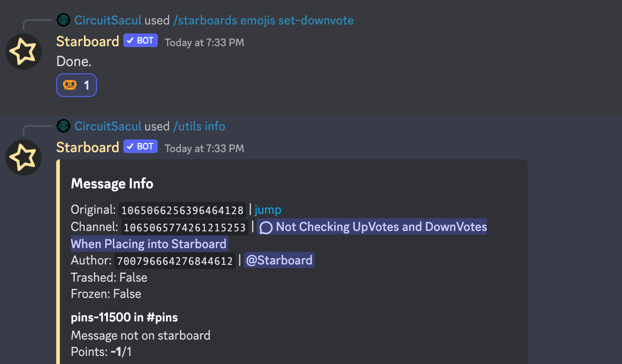
Task: Click CircuitSacul's small avatar before "/starboards emojis set-downvote"
Action: point(63,20)
